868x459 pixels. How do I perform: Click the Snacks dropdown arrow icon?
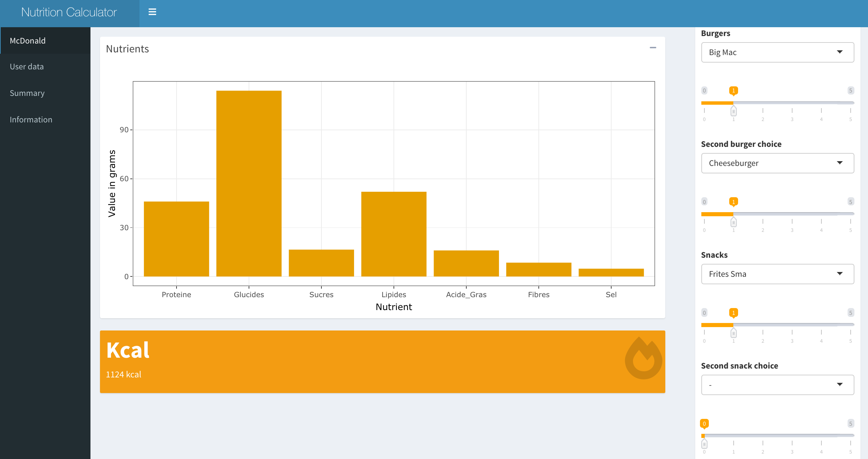tap(839, 274)
